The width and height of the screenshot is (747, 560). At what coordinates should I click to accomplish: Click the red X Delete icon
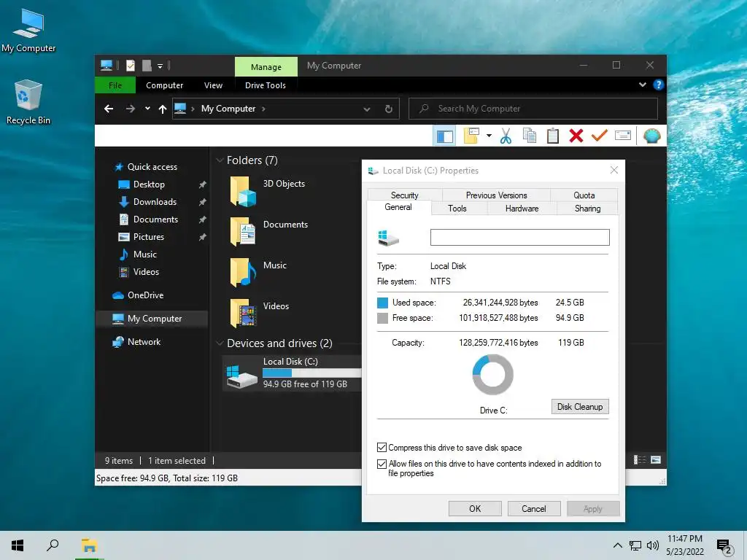(x=576, y=136)
